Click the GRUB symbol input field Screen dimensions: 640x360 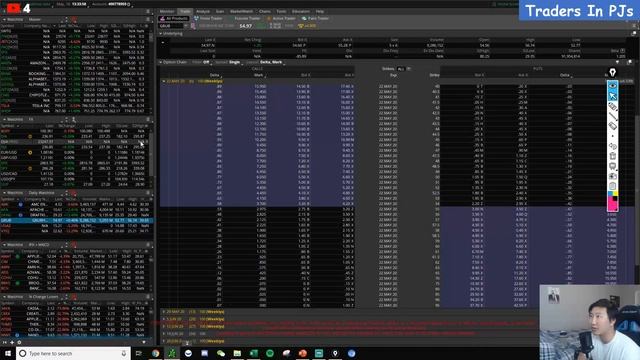click(x=171, y=26)
